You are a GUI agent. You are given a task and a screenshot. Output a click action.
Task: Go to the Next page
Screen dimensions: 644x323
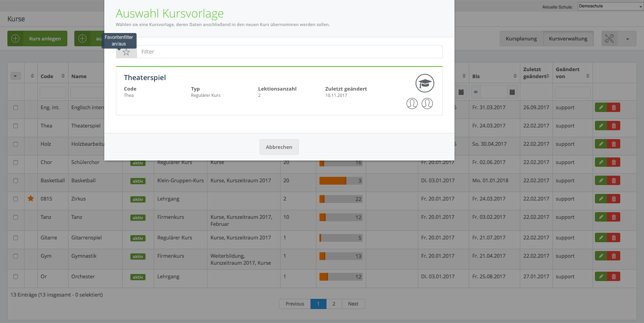(353, 304)
